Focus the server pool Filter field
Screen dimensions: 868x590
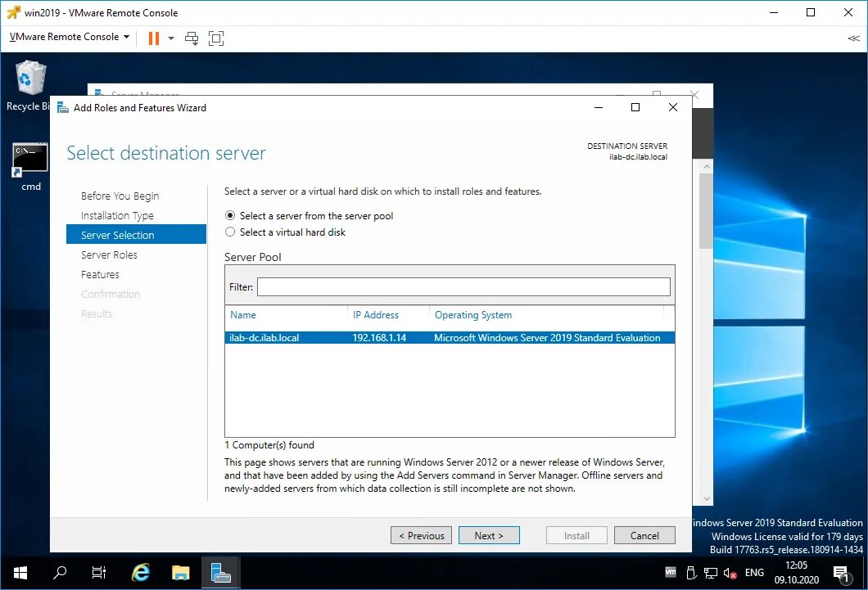pos(463,287)
